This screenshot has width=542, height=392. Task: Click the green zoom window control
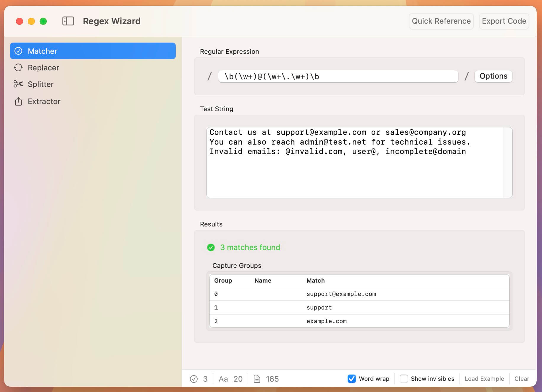(x=43, y=21)
